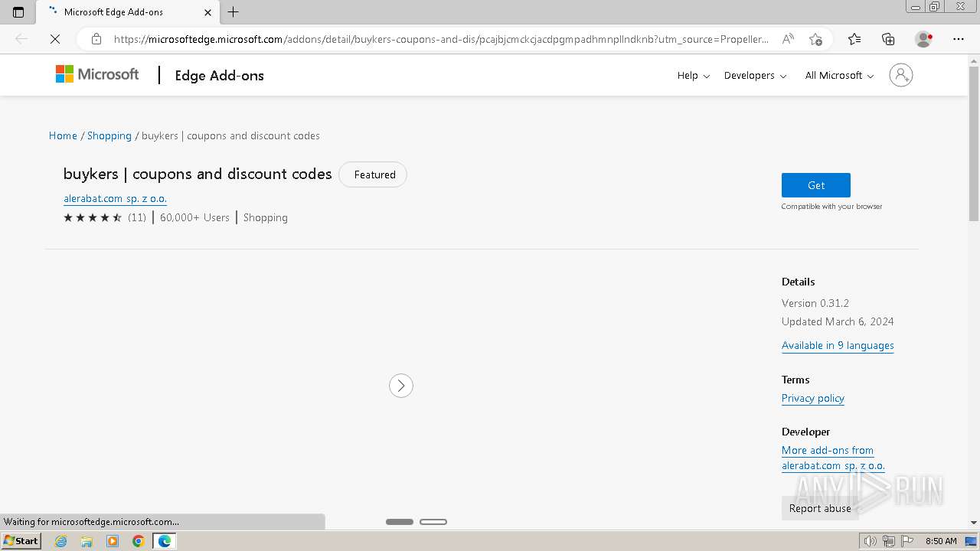The height and width of the screenshot is (551, 980).
Task: Close the Microsoft Edge Add-ons tab
Action: pyautogui.click(x=208, y=12)
